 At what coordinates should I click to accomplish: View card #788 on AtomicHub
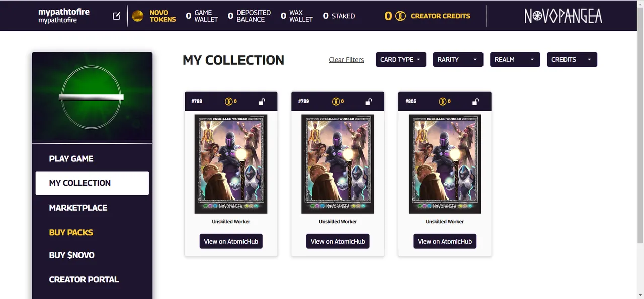(231, 241)
